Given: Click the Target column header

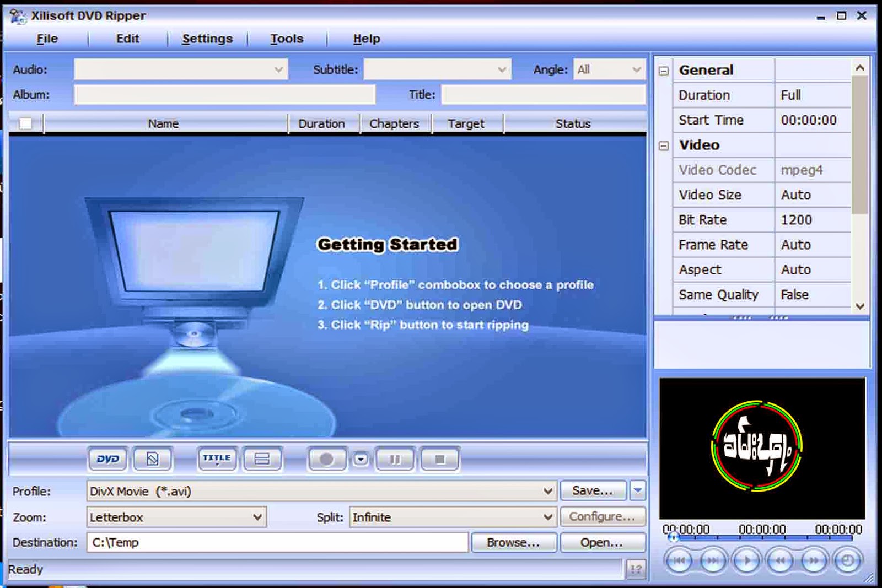Looking at the screenshot, I should (x=466, y=123).
